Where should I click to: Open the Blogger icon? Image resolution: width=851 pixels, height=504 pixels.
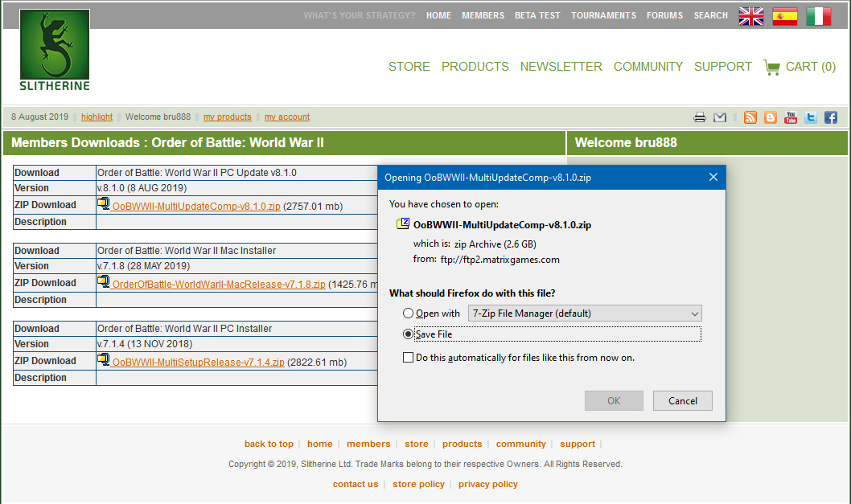[771, 117]
